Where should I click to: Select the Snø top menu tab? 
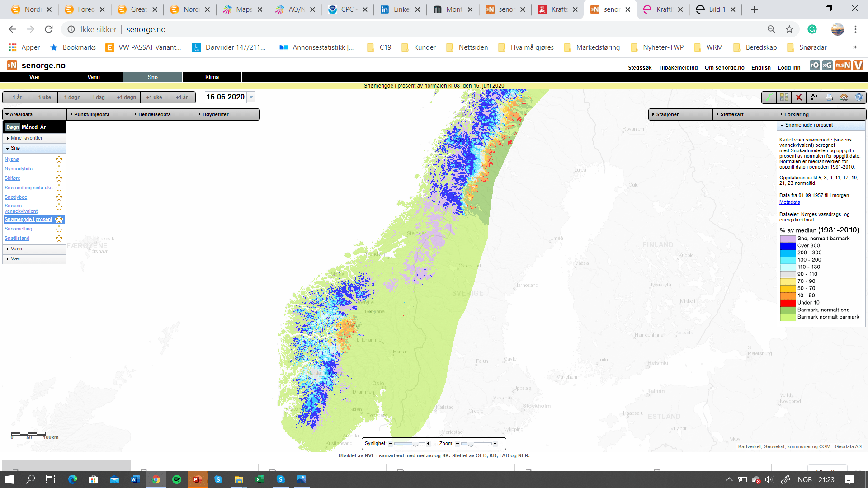pyautogui.click(x=153, y=77)
